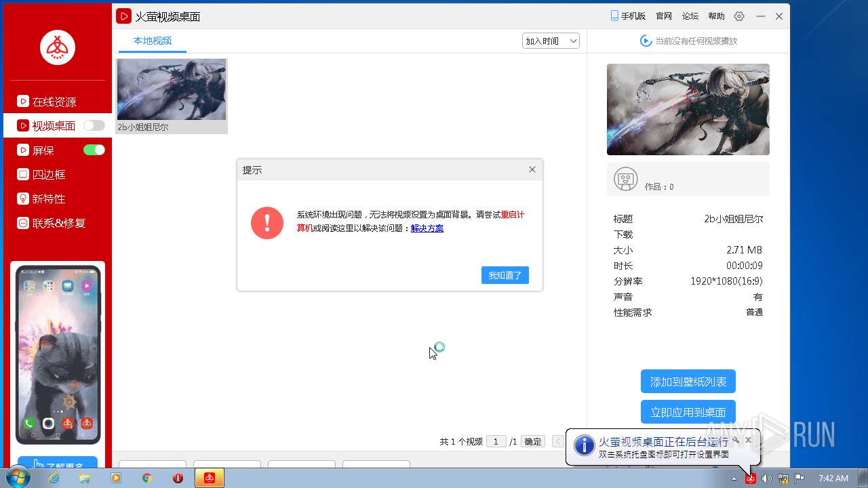Click 立即应用到桌面 button
Image resolution: width=868 pixels, height=488 pixels.
click(x=688, y=411)
